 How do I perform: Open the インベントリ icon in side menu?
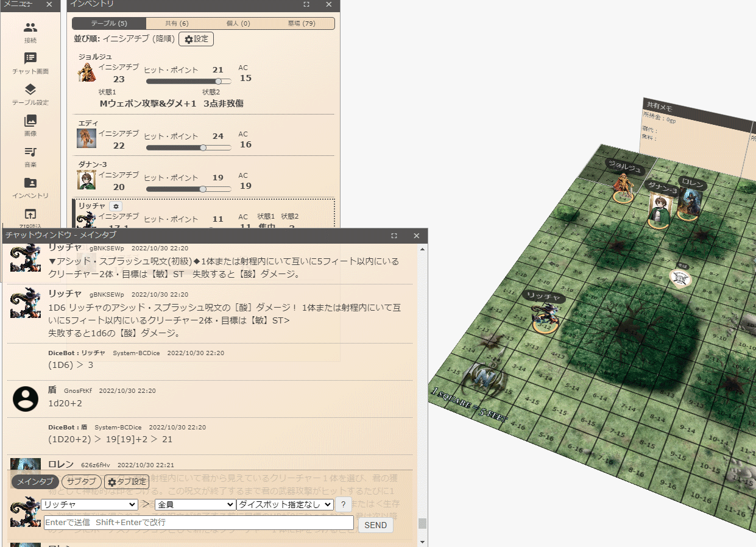pos(30,183)
